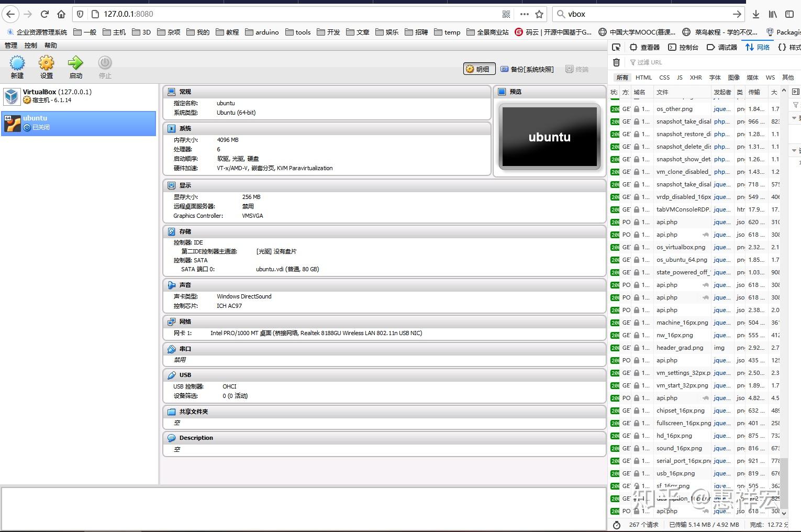Open the browser overflow ··· menu

point(524,14)
